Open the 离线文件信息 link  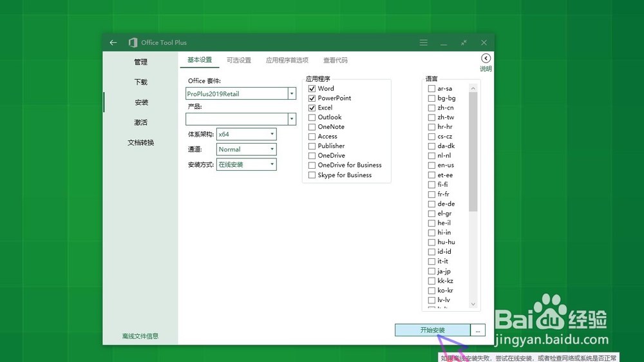coord(140,336)
